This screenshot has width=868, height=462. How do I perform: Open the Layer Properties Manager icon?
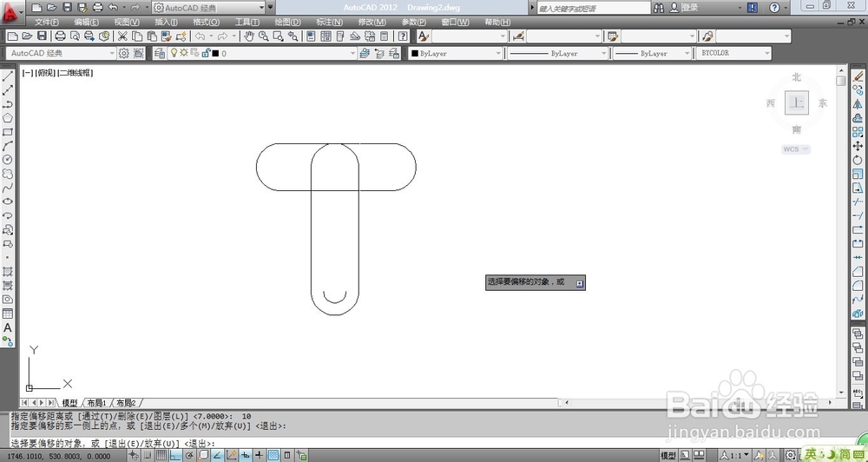point(160,53)
